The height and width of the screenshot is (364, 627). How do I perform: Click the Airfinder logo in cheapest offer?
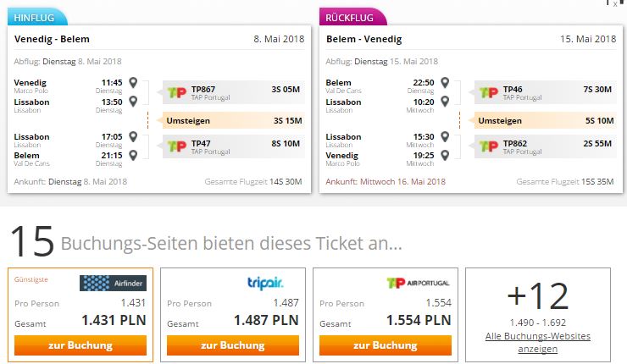(x=114, y=283)
